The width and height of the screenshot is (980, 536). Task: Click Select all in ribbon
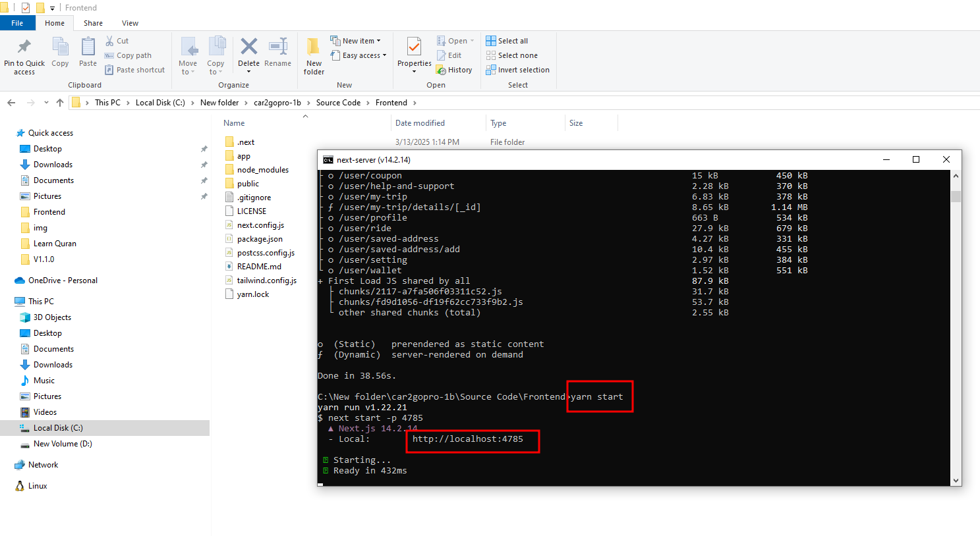pos(507,41)
